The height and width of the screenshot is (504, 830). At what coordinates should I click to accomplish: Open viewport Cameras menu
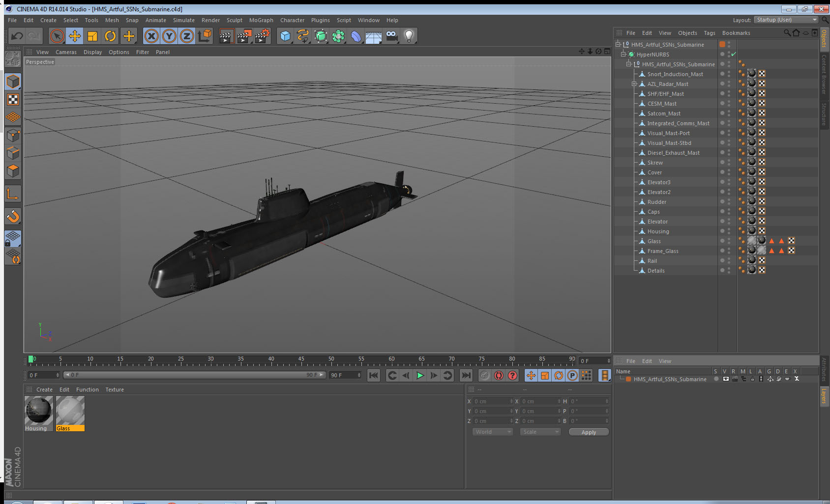66,52
